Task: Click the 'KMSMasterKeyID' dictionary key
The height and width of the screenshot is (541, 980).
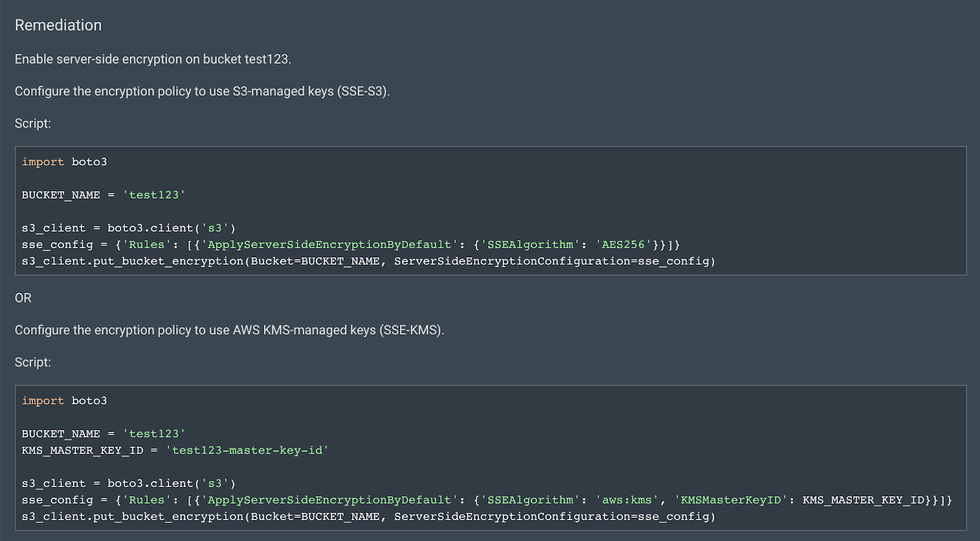Action: click(x=731, y=500)
